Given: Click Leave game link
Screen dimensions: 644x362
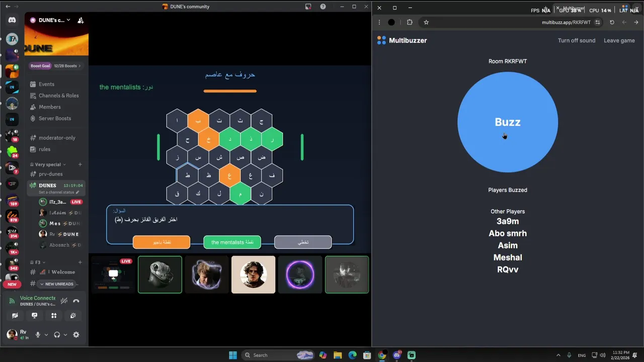Looking at the screenshot, I should coord(619,41).
